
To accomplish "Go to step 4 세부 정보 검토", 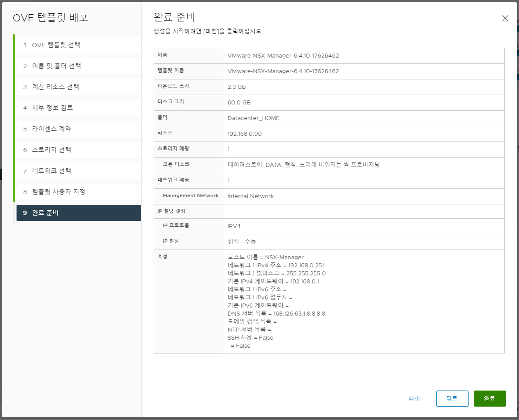I will 79,108.
